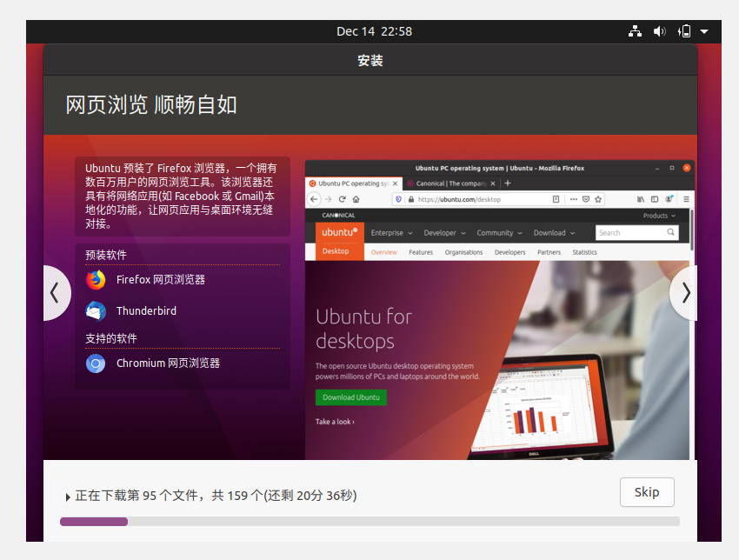Click the search magnifier icon
Image resolution: width=739 pixels, height=560 pixels.
[670, 232]
